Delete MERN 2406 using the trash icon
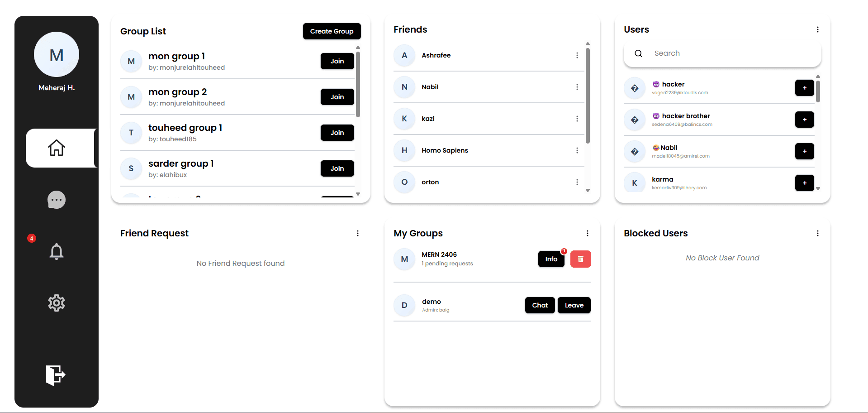Screen dimensions: 868x413 click(580, 259)
